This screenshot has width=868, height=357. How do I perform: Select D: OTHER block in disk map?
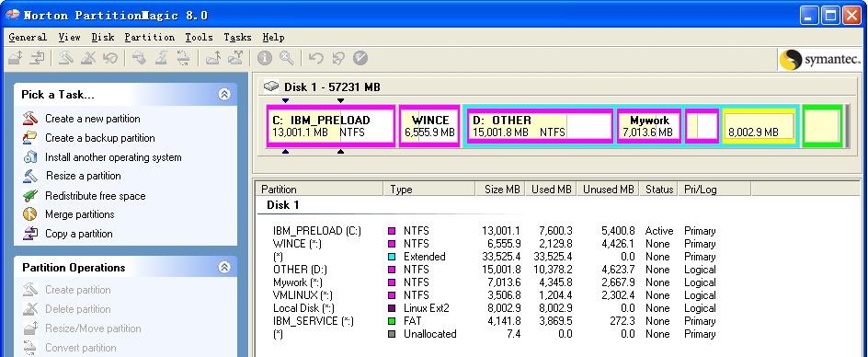(540, 126)
